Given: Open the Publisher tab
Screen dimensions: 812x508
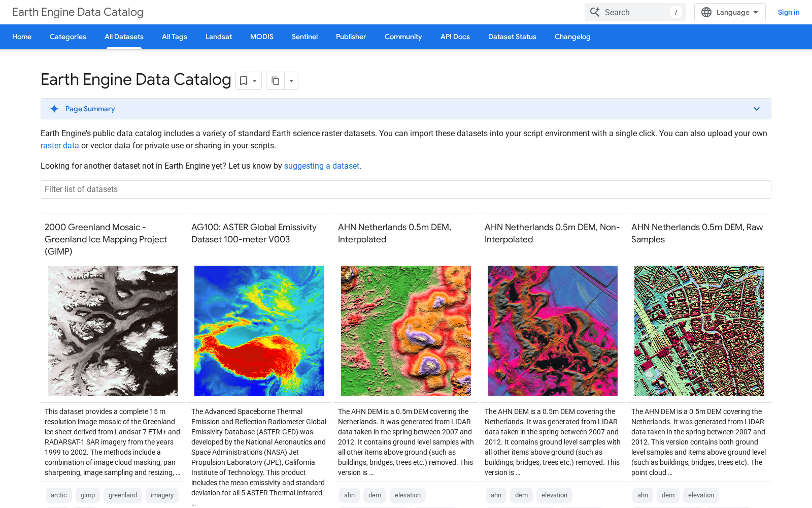Looking at the screenshot, I should (x=351, y=37).
